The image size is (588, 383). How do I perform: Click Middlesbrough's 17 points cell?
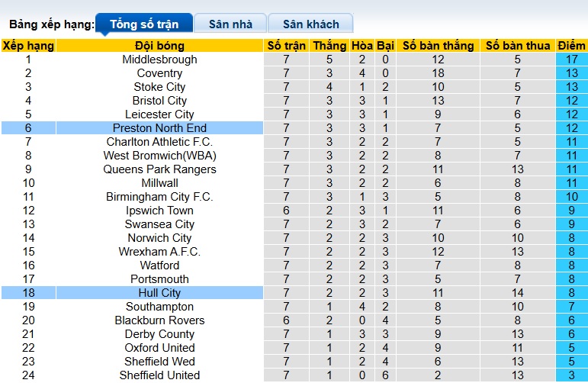(571, 60)
